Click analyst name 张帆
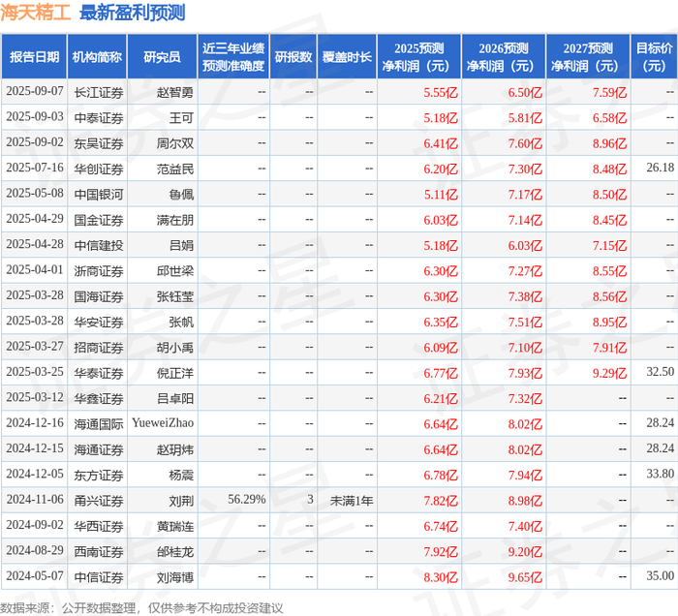The width and height of the screenshot is (678, 616). point(181,322)
